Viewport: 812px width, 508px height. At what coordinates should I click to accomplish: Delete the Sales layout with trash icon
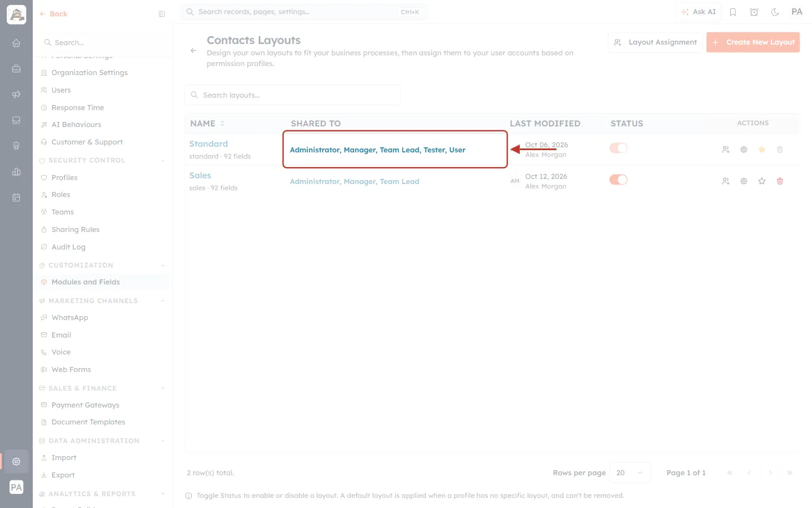pyautogui.click(x=780, y=181)
